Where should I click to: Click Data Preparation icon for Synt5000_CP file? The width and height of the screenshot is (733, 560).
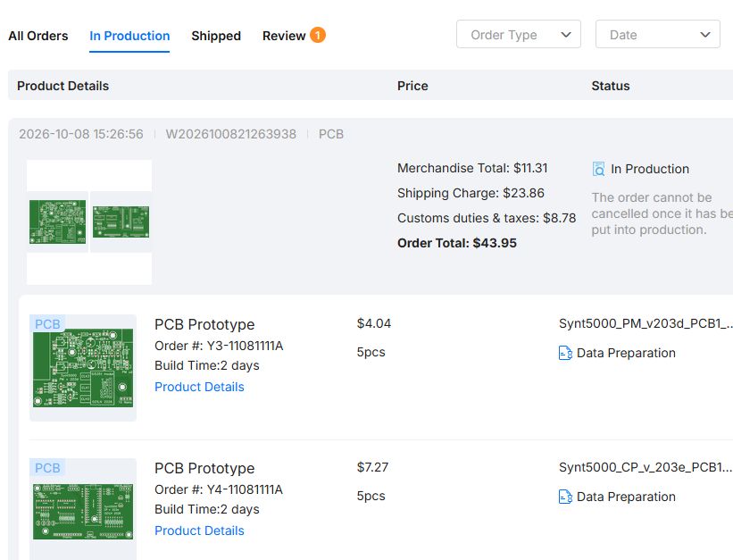coord(566,497)
